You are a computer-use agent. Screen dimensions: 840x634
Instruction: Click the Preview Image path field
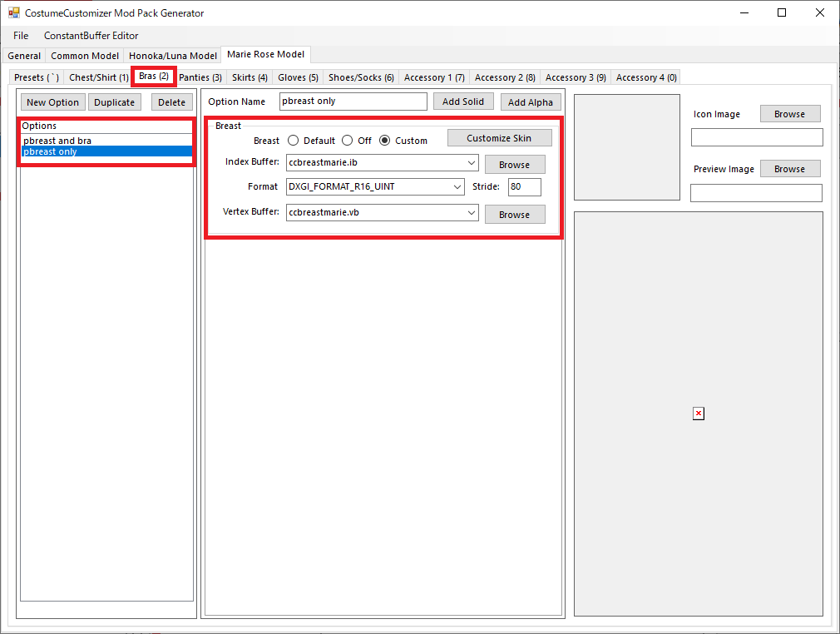pos(757,193)
